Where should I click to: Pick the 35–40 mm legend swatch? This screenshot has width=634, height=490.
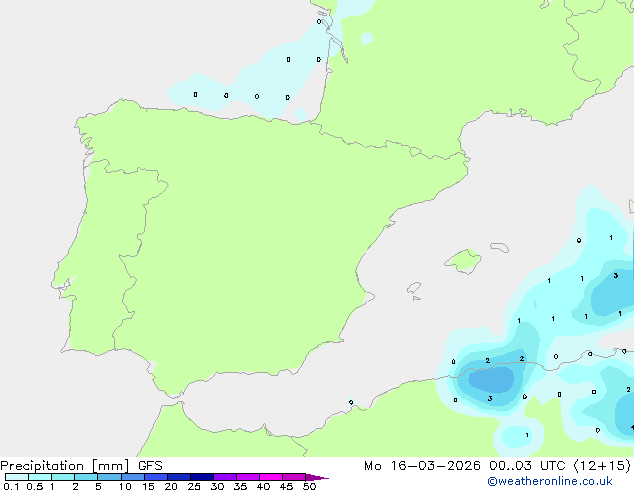pyautogui.click(x=247, y=477)
